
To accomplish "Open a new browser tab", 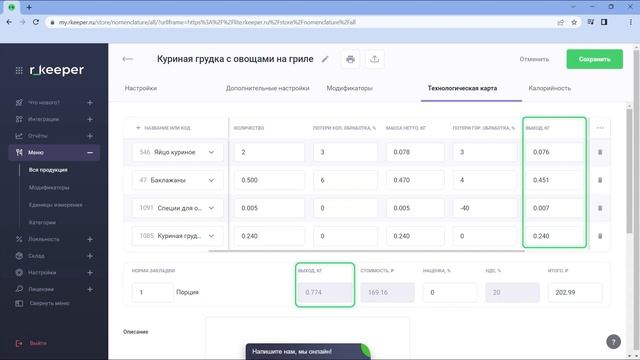I will (29, 7).
